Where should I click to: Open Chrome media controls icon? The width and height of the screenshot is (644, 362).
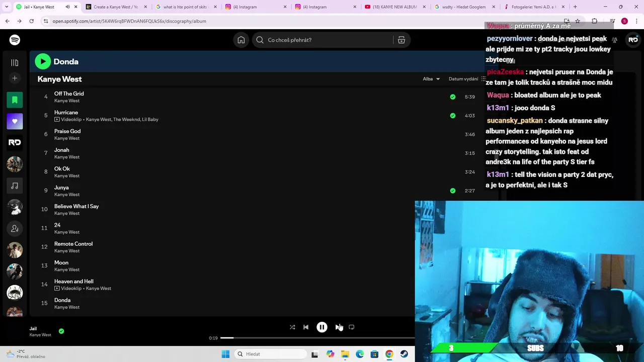point(612,21)
